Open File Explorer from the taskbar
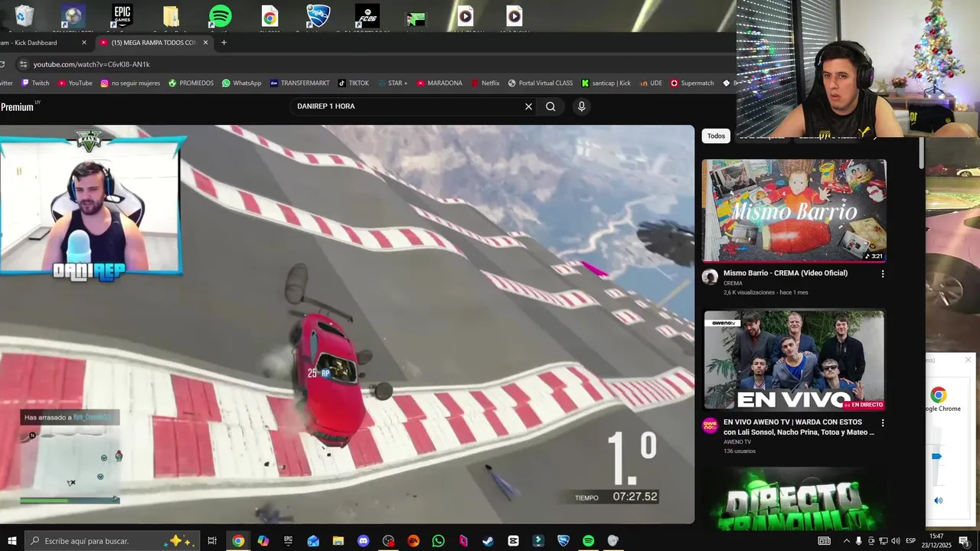The height and width of the screenshot is (551, 980). [x=338, y=541]
